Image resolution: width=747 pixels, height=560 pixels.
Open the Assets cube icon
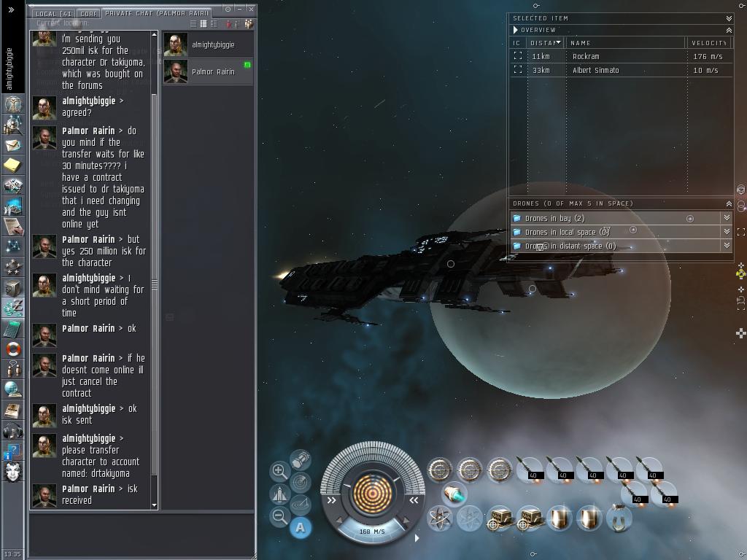13,287
